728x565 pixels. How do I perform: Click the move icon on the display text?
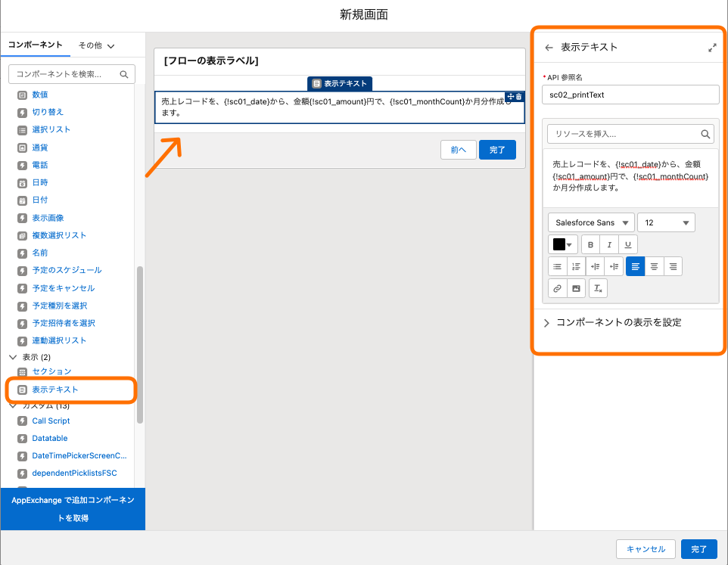pos(510,97)
